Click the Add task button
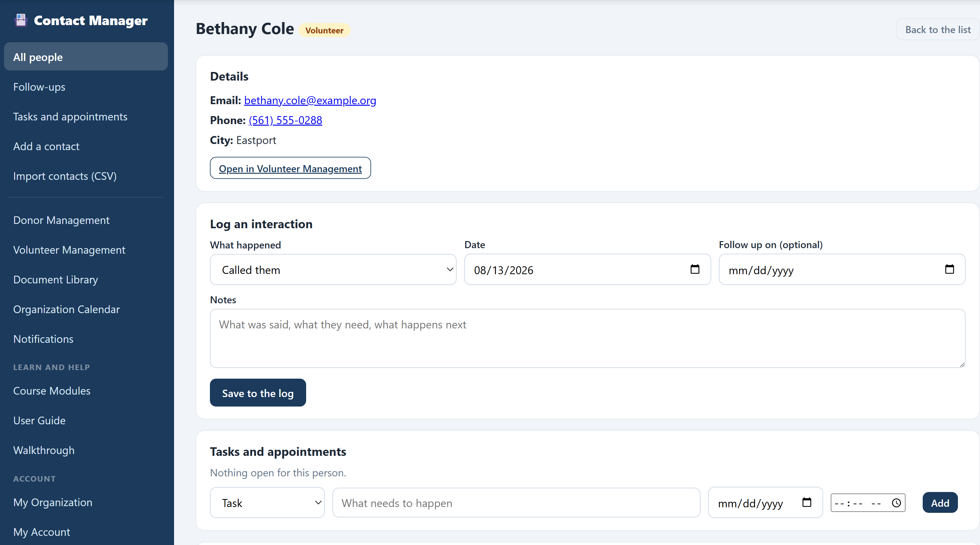This screenshot has width=980, height=545. (940, 503)
